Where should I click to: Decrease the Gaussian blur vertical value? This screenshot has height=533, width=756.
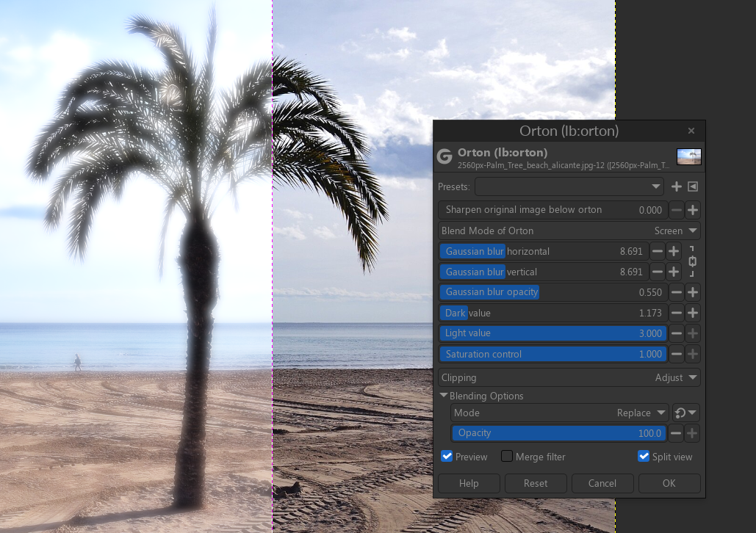point(657,272)
